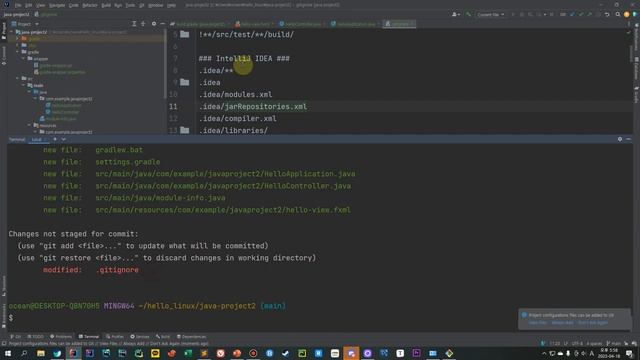Click the expand-all icon in Project panel

coord(134,24)
